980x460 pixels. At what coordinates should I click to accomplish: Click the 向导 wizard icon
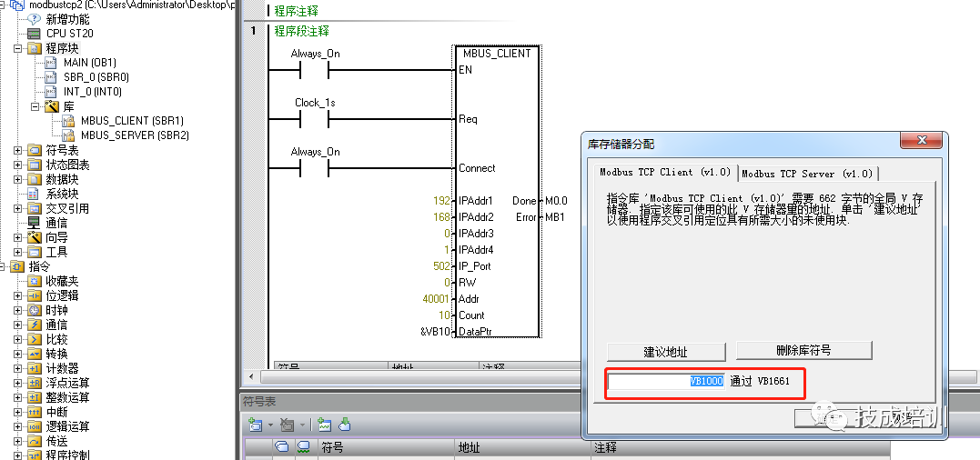click(x=34, y=238)
